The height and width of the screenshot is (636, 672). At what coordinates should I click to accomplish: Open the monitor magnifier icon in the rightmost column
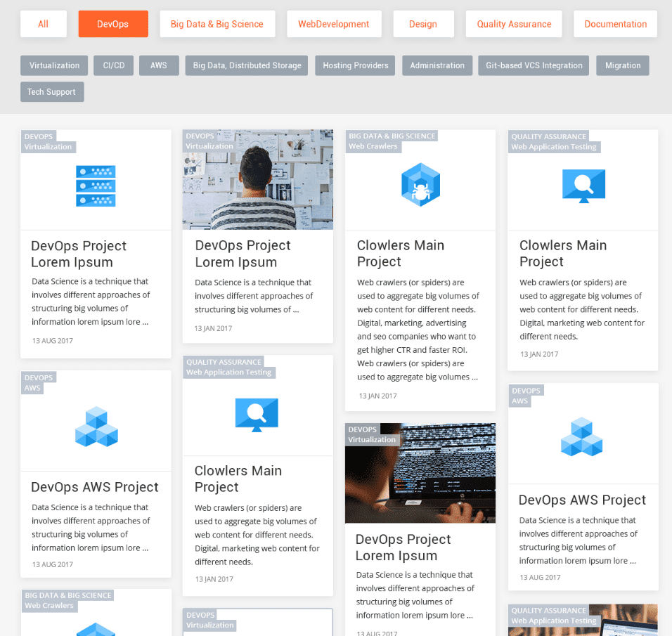click(583, 186)
